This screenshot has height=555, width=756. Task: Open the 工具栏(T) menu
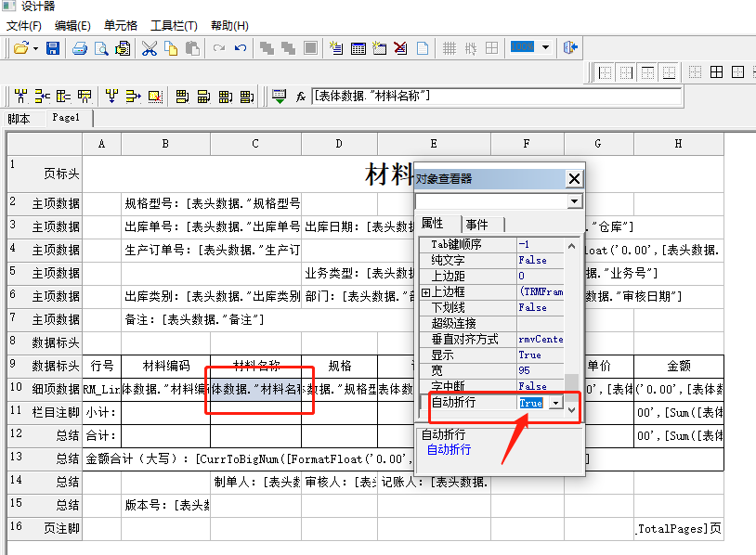click(174, 26)
